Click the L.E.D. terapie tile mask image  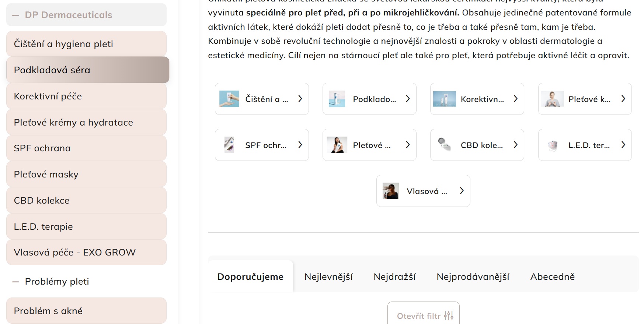click(552, 145)
